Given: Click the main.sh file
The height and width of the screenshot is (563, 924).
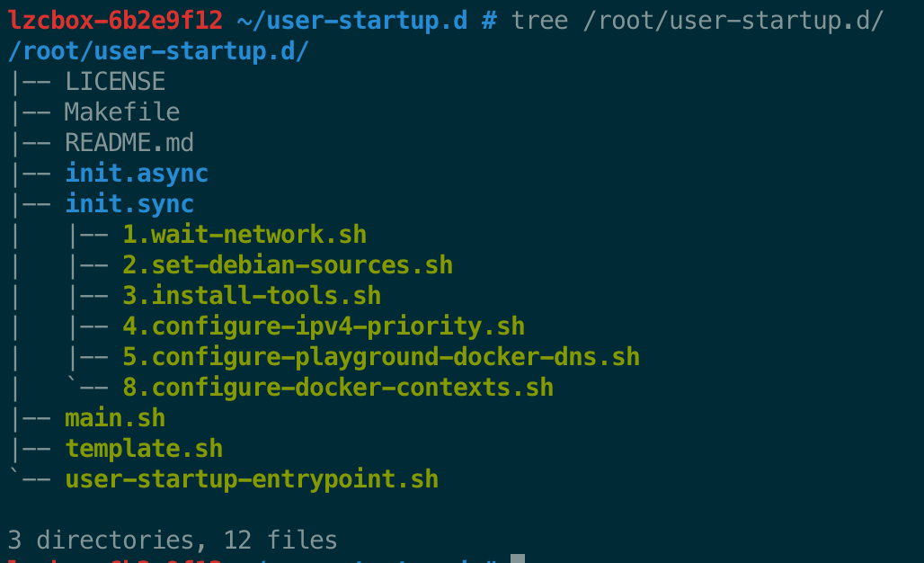Looking at the screenshot, I should (115, 418).
